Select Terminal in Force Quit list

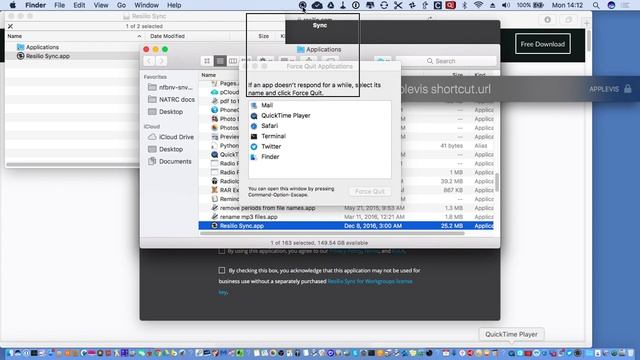(x=320, y=136)
